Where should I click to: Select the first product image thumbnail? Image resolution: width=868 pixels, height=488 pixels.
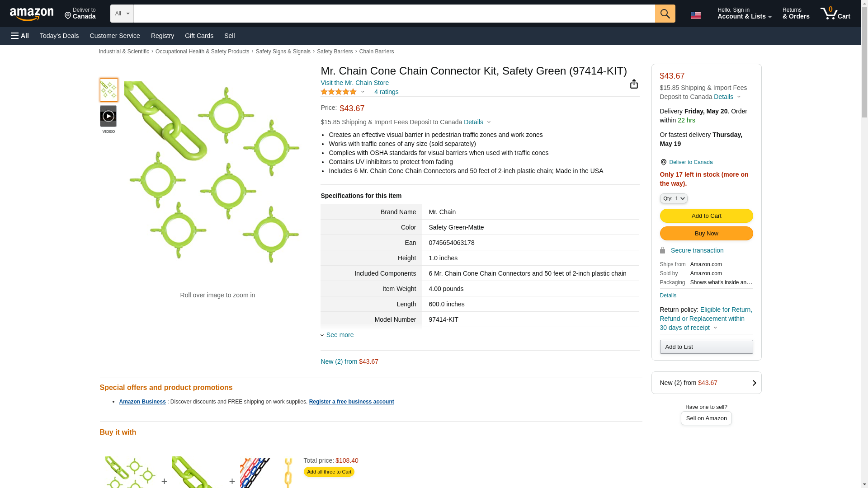click(108, 90)
